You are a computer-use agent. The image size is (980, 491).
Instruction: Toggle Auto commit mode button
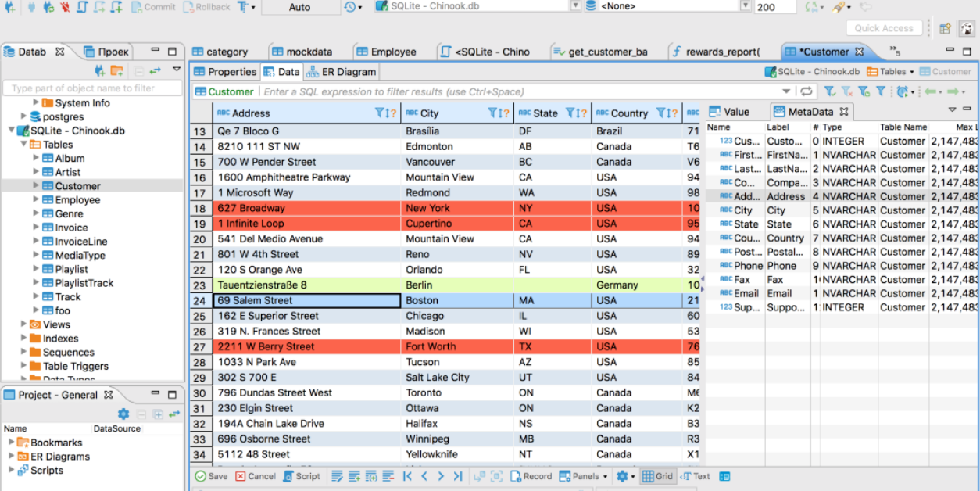tap(299, 7)
